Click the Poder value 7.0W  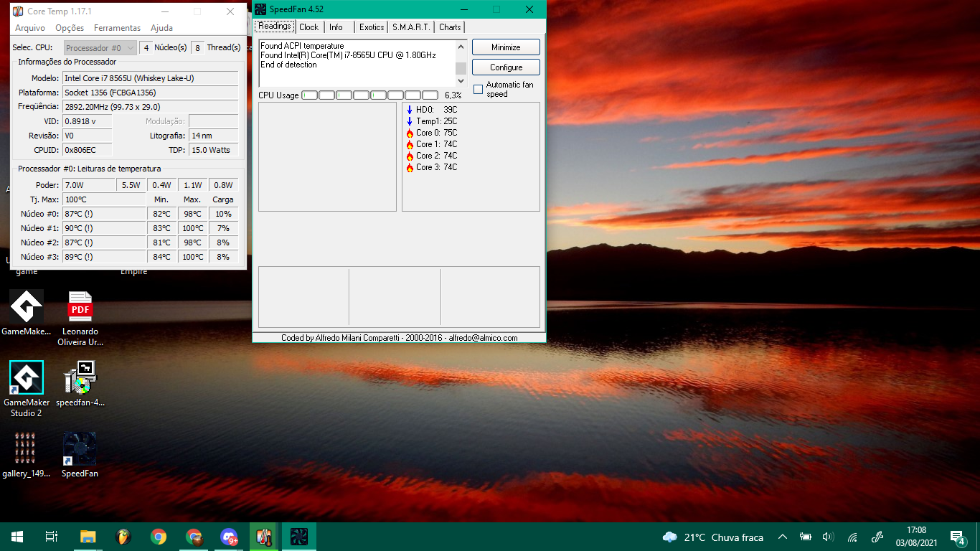click(89, 185)
